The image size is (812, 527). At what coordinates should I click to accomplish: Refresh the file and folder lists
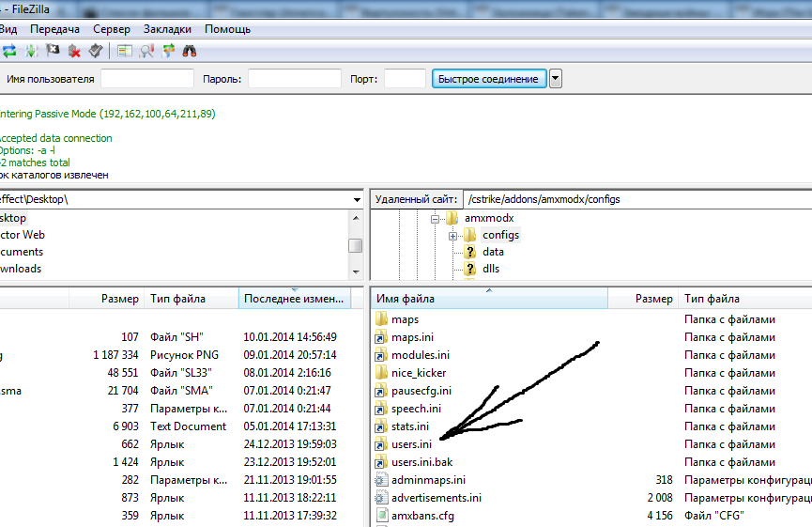[x=9, y=51]
